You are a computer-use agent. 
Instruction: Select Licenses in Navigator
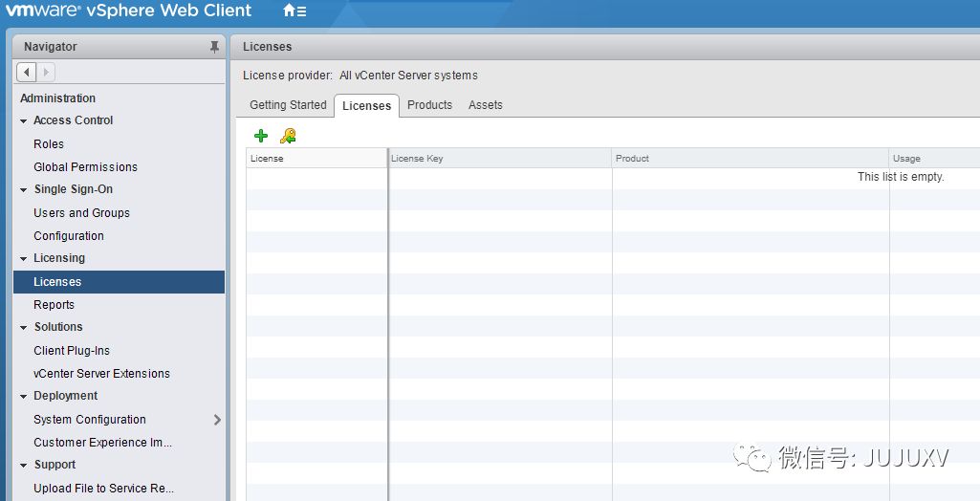(119, 282)
